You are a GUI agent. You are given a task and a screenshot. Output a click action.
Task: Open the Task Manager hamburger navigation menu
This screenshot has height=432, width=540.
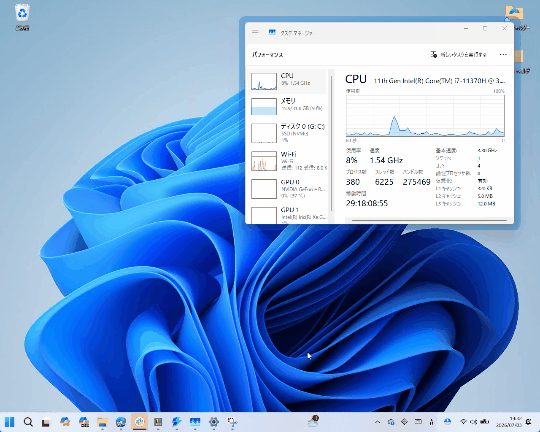255,32
